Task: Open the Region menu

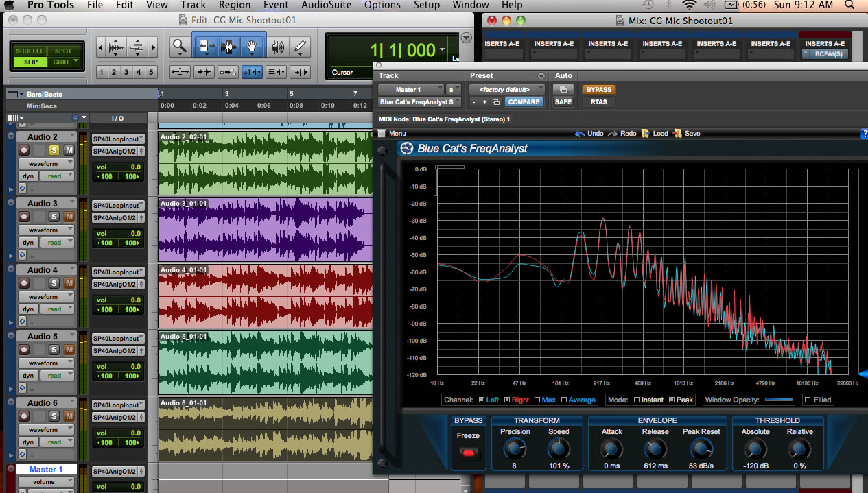Action: (x=235, y=5)
